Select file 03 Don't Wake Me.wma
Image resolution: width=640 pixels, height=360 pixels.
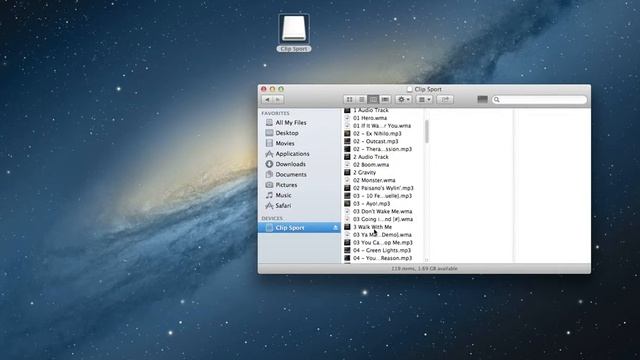pyautogui.click(x=383, y=211)
